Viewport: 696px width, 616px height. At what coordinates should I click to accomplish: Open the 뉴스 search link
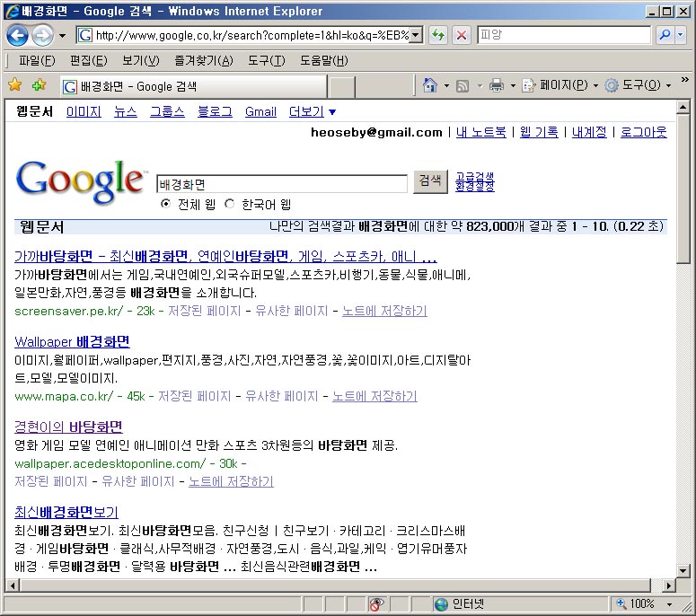125,111
